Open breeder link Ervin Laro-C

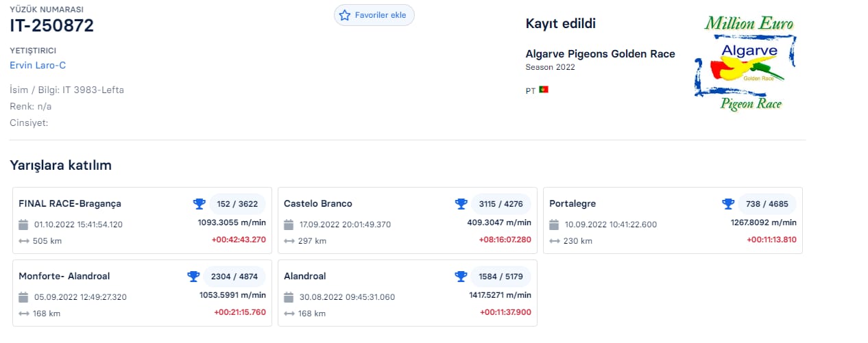click(38, 65)
